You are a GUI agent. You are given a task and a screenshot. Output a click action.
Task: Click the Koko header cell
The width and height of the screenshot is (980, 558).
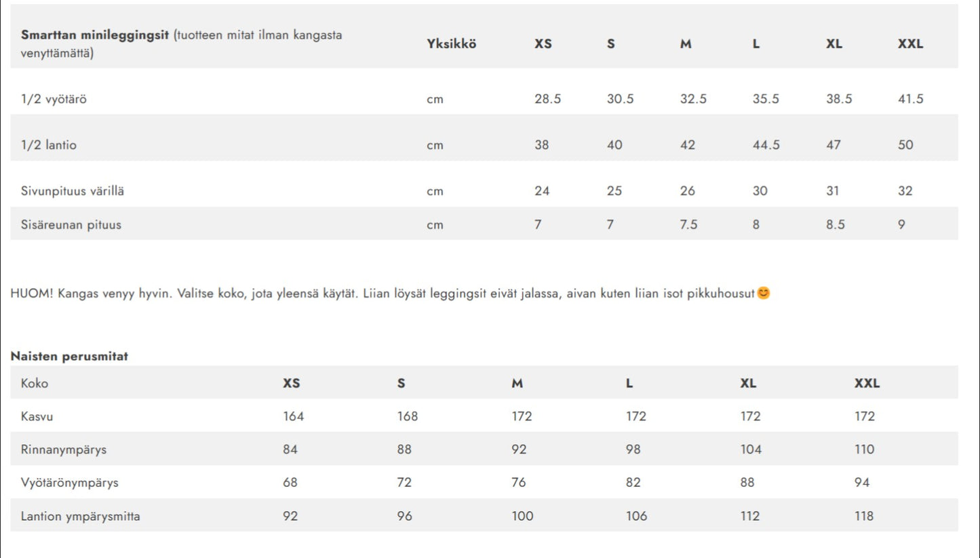pyautogui.click(x=35, y=383)
